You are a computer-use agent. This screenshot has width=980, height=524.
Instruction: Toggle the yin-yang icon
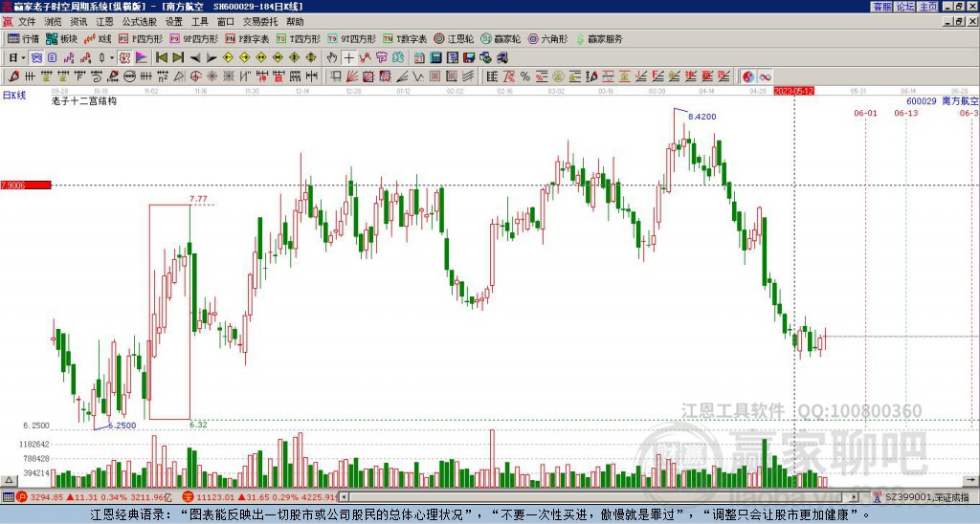click(x=748, y=76)
